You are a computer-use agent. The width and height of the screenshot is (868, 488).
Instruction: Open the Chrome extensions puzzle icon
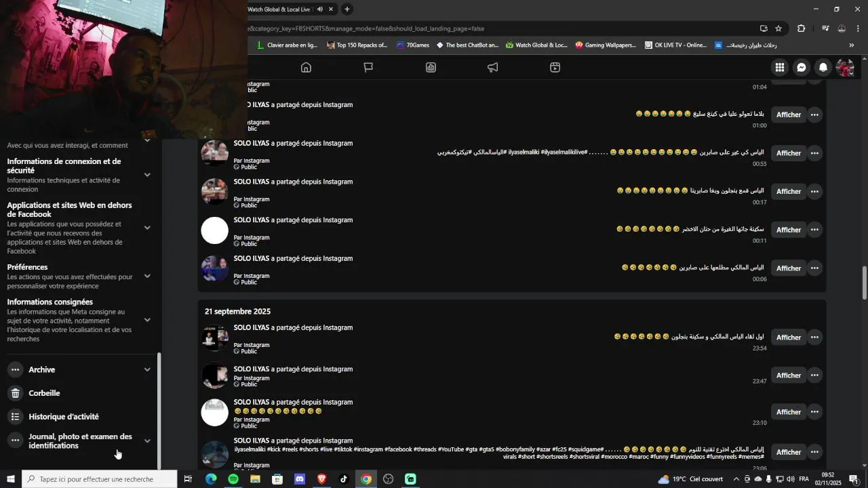click(802, 28)
